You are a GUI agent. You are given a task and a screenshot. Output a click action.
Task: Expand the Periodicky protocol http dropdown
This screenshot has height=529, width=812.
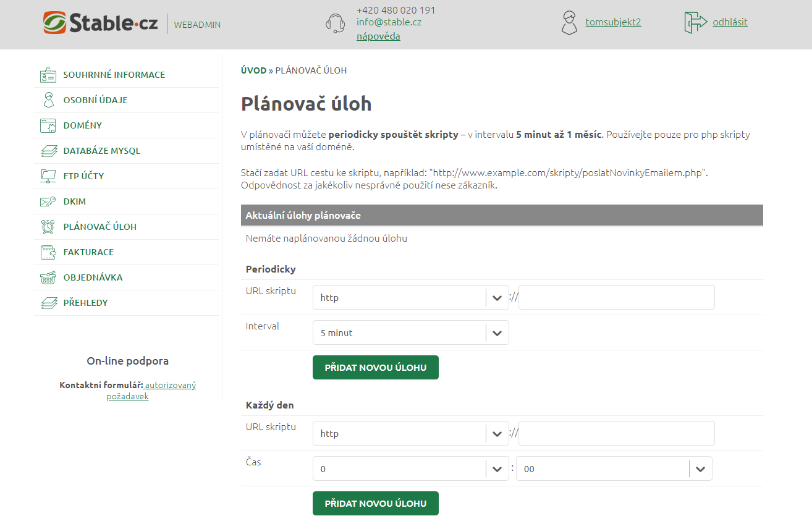point(410,297)
